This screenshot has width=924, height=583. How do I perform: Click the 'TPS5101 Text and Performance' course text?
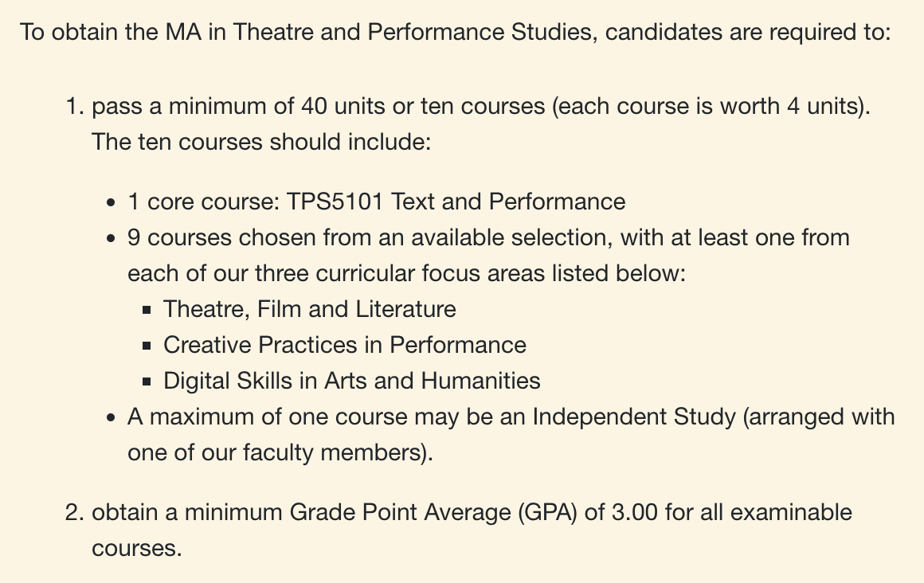(x=456, y=202)
